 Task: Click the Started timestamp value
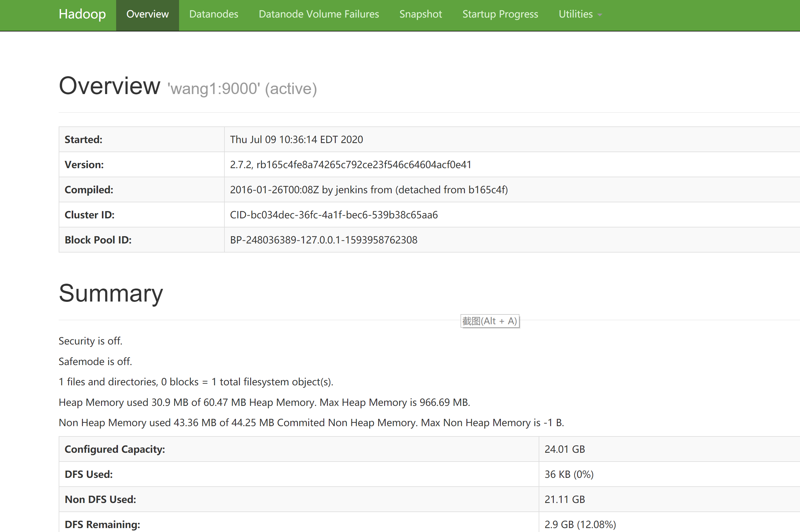coord(296,139)
